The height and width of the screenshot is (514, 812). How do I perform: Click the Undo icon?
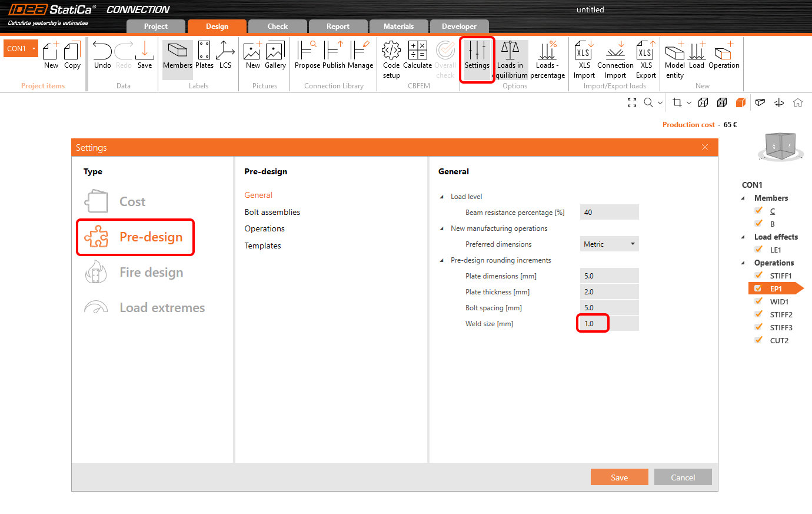point(102,51)
